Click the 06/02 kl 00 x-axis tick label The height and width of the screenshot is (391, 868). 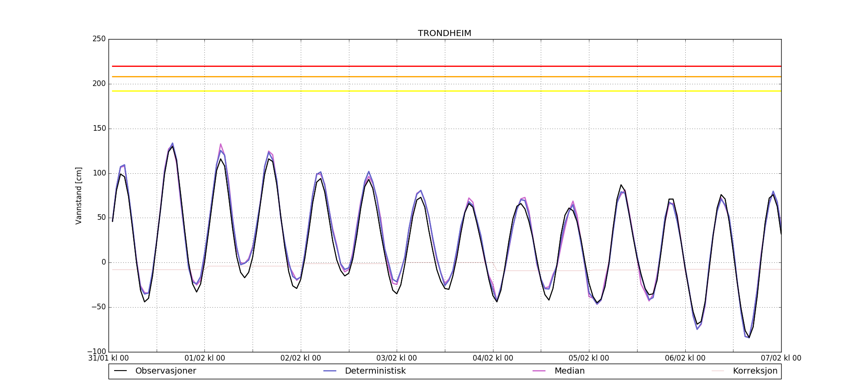coord(685,358)
